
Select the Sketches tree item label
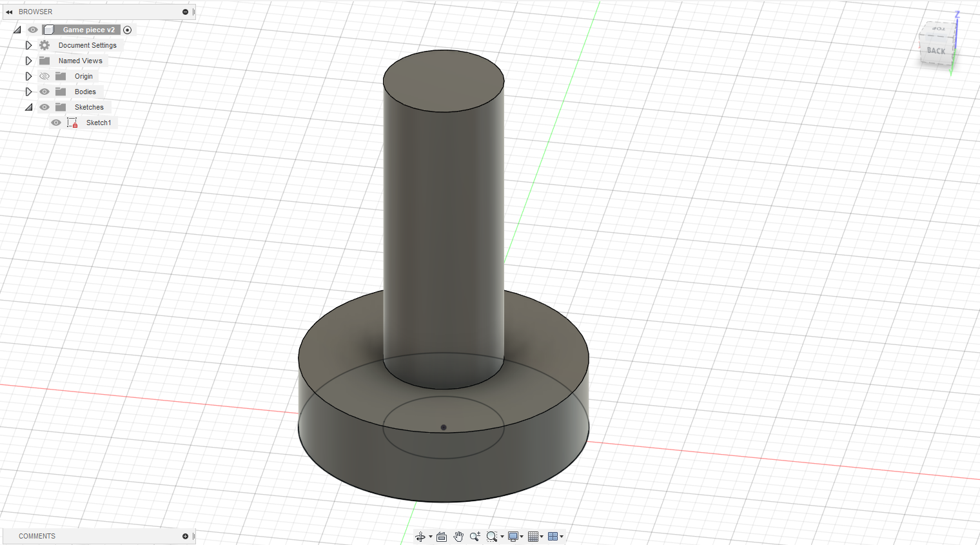pyautogui.click(x=89, y=107)
